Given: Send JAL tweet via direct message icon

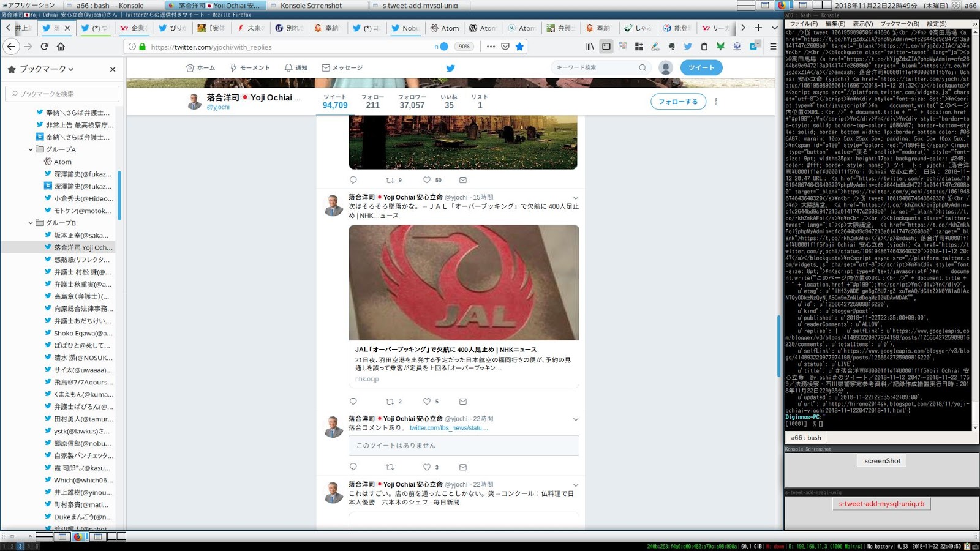Looking at the screenshot, I should (463, 402).
